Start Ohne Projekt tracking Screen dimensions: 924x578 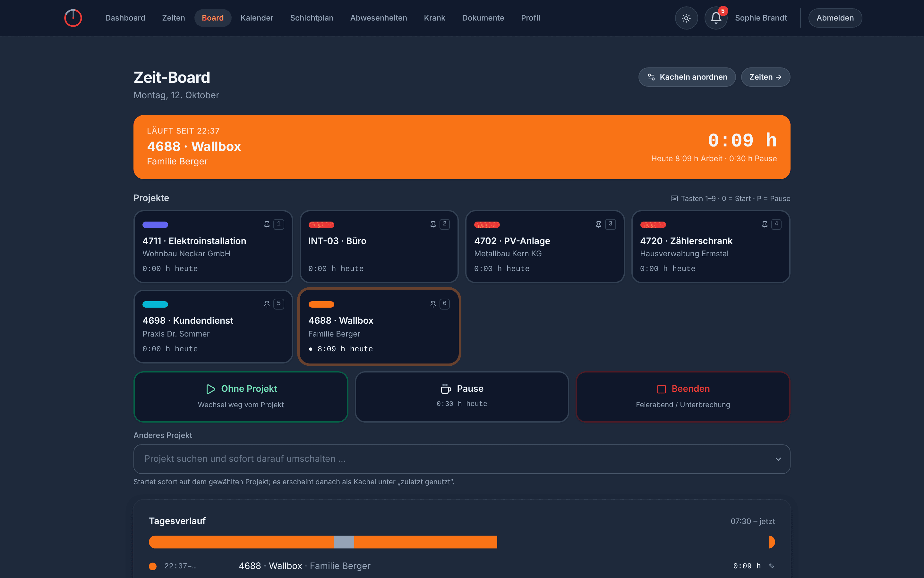241,397
